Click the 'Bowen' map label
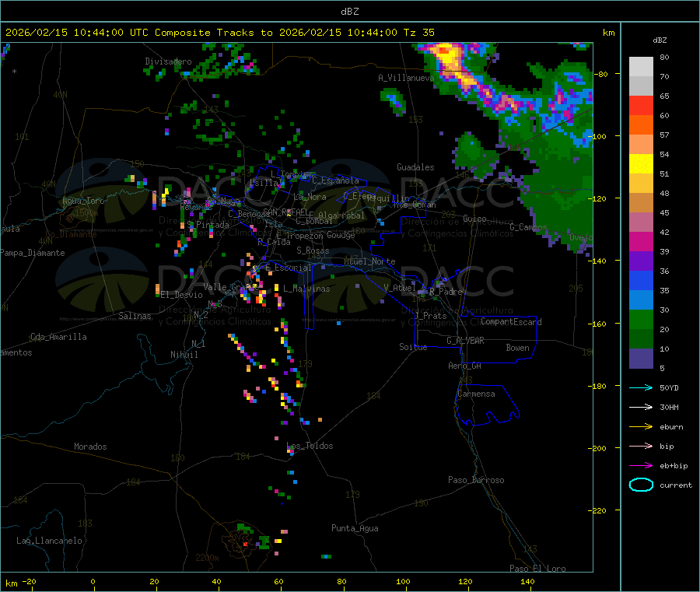 [517, 348]
